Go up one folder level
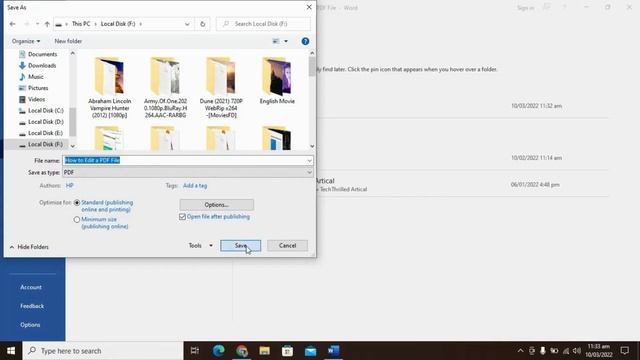The image size is (640, 360). coord(47,24)
